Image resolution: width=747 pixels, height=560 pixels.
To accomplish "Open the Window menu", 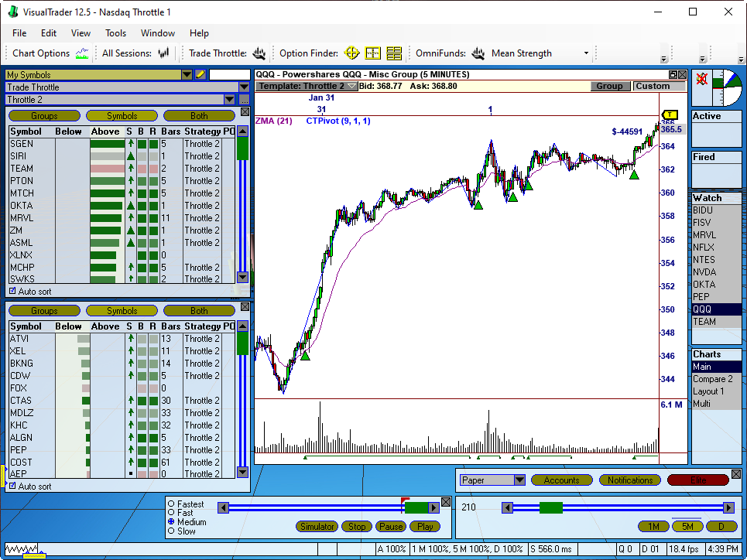I will coord(158,32).
